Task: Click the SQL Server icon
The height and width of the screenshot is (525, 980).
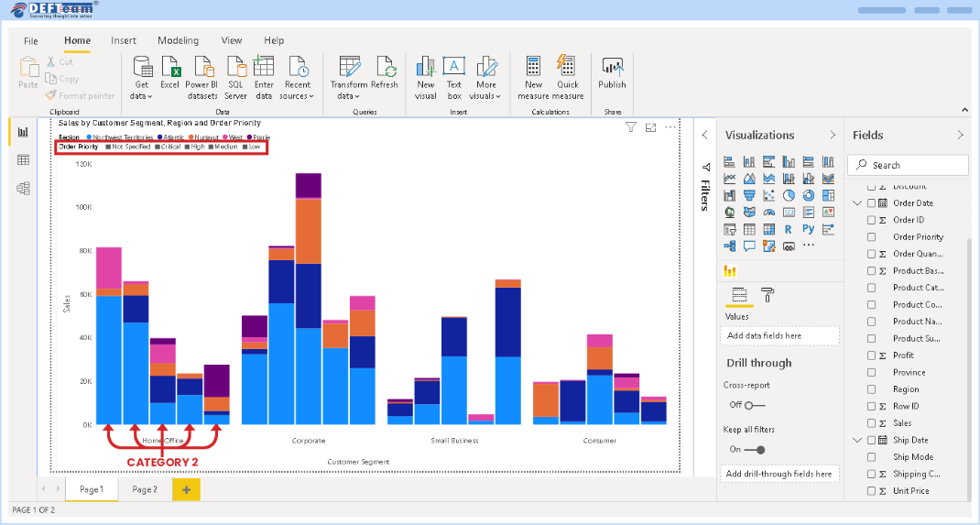Action: pyautogui.click(x=235, y=68)
